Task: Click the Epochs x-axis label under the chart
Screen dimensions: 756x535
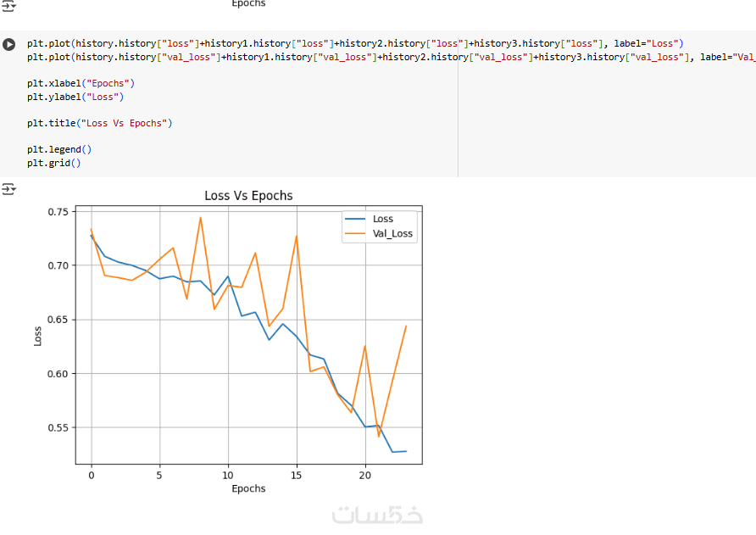Action: click(248, 488)
